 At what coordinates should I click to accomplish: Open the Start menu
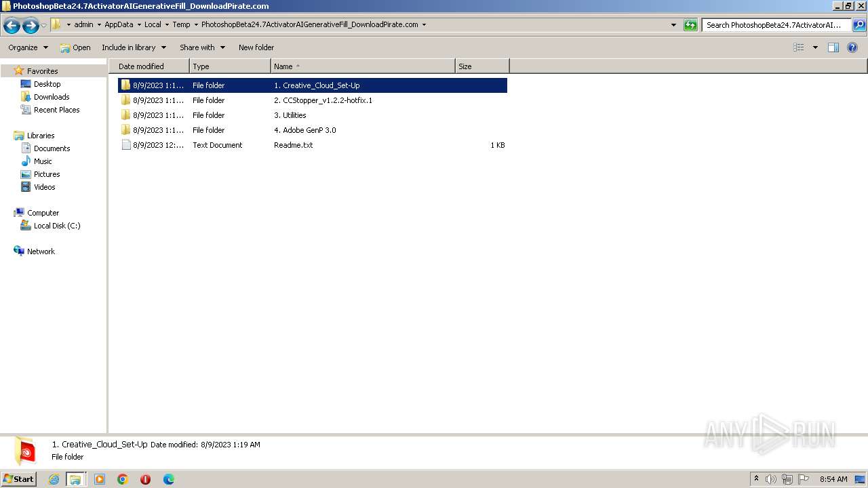19,479
